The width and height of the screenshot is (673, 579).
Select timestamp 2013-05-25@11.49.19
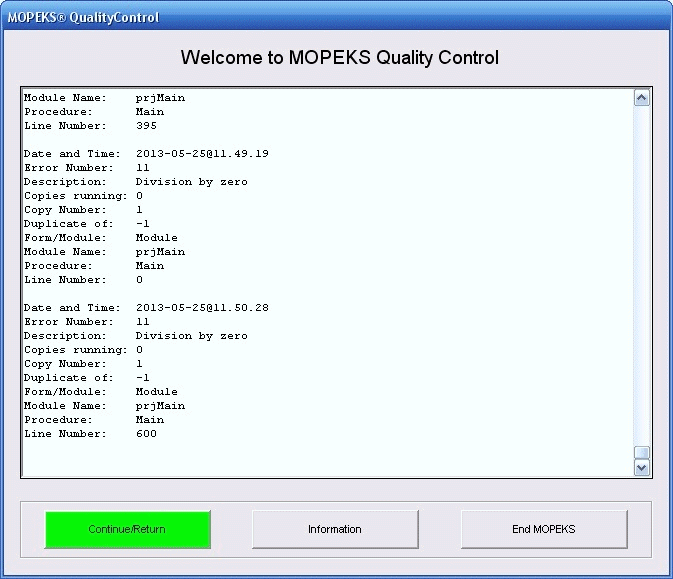click(202, 154)
